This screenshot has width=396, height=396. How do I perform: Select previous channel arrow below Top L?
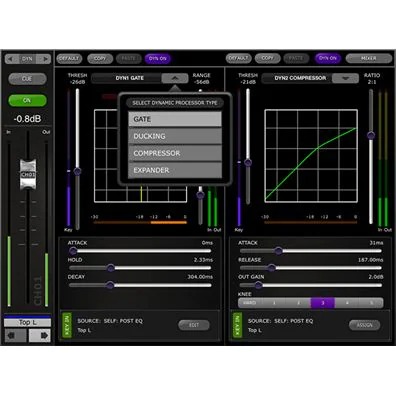[x=15, y=335]
